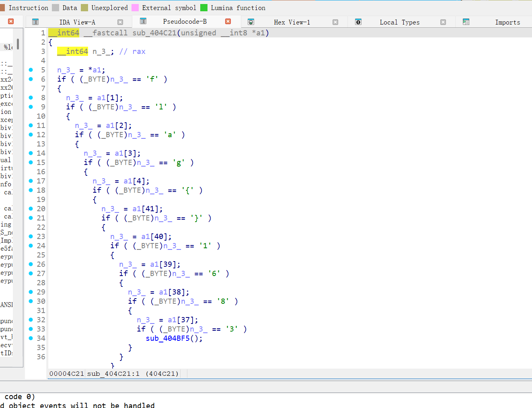Click the 'f' character constant

pyautogui.click(x=152, y=79)
